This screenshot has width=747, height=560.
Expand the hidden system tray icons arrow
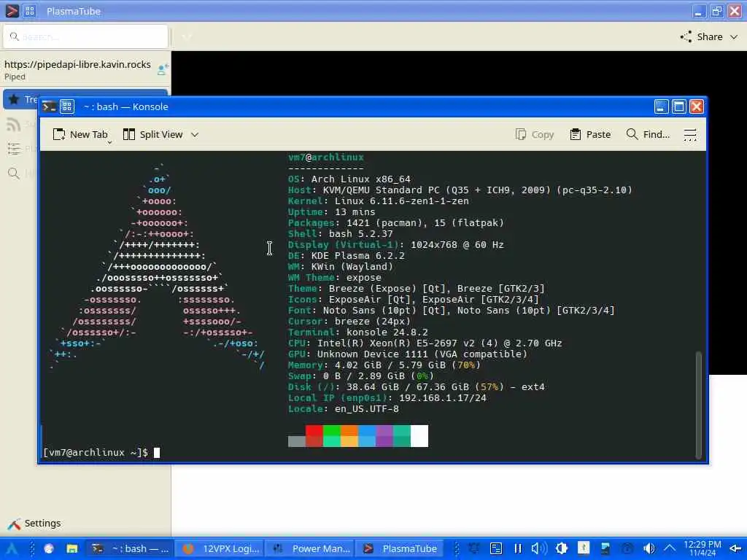(x=670, y=548)
